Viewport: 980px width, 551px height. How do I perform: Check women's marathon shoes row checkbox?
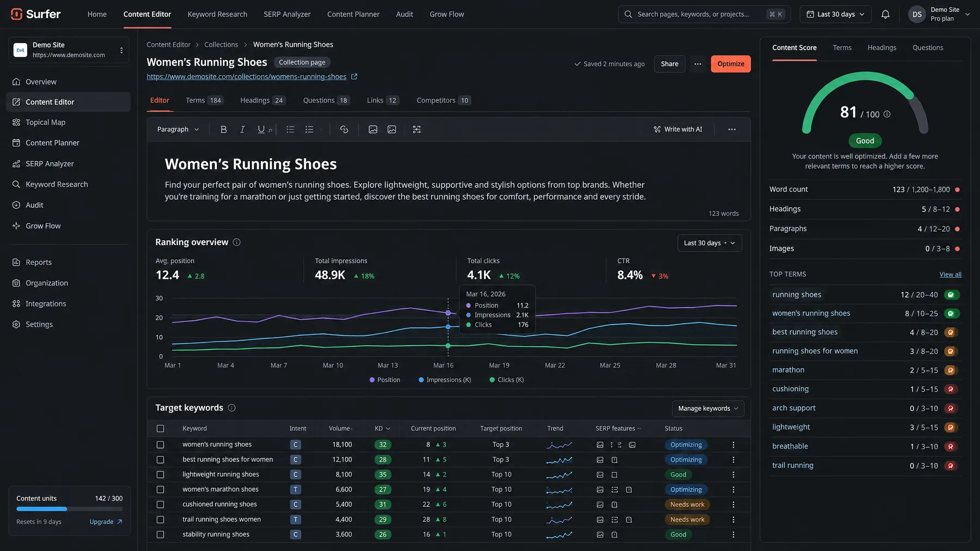[160, 489]
